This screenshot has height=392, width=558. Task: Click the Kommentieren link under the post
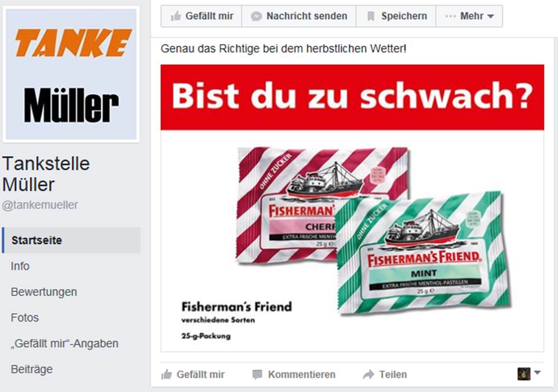click(302, 374)
